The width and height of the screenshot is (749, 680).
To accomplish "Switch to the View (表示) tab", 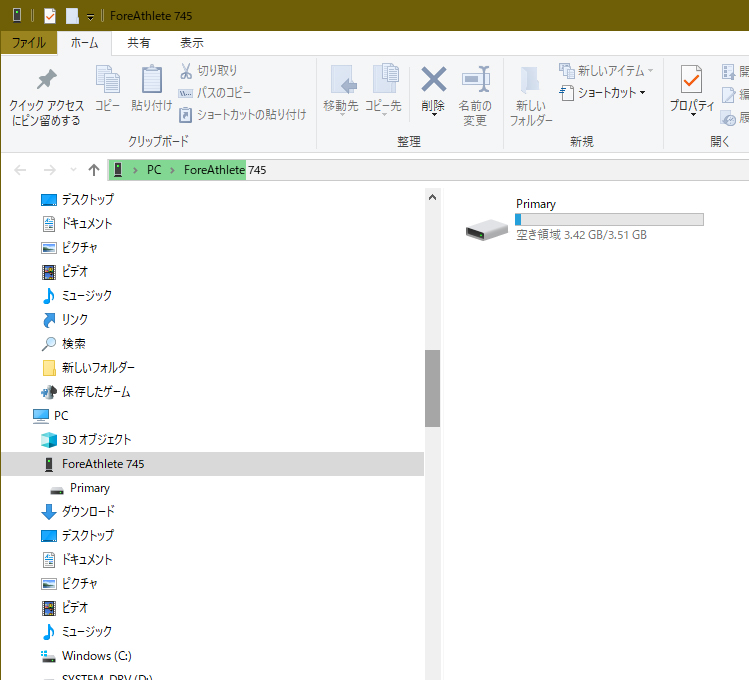I will tap(192, 43).
